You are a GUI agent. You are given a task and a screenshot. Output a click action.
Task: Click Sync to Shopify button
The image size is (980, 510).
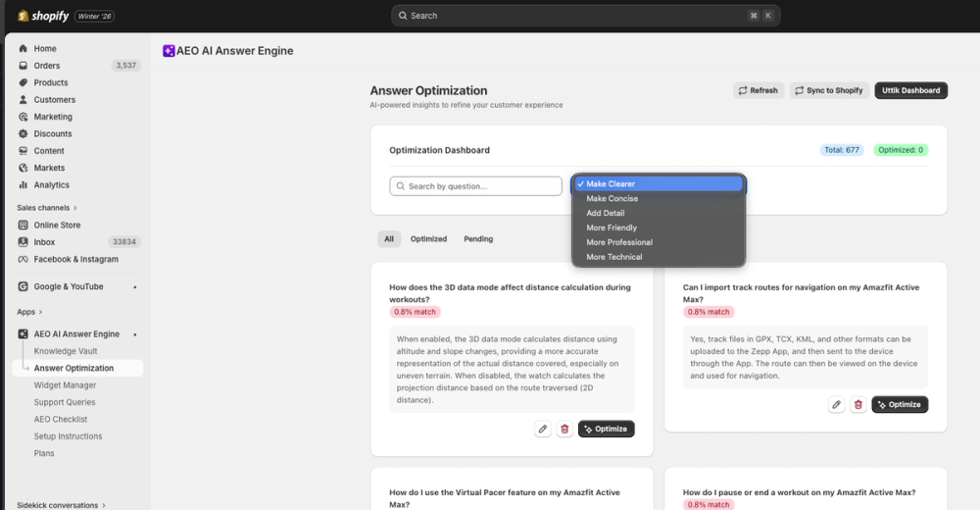(829, 90)
